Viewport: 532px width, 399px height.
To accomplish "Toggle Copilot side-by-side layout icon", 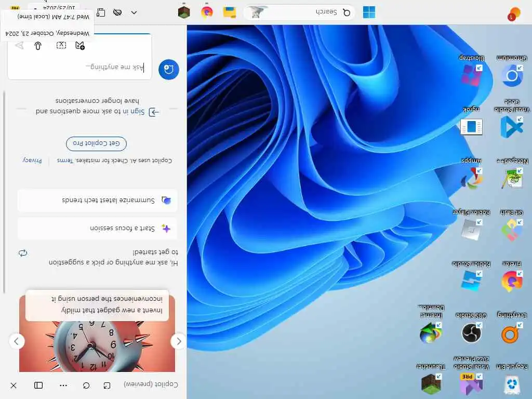I will click(38, 385).
